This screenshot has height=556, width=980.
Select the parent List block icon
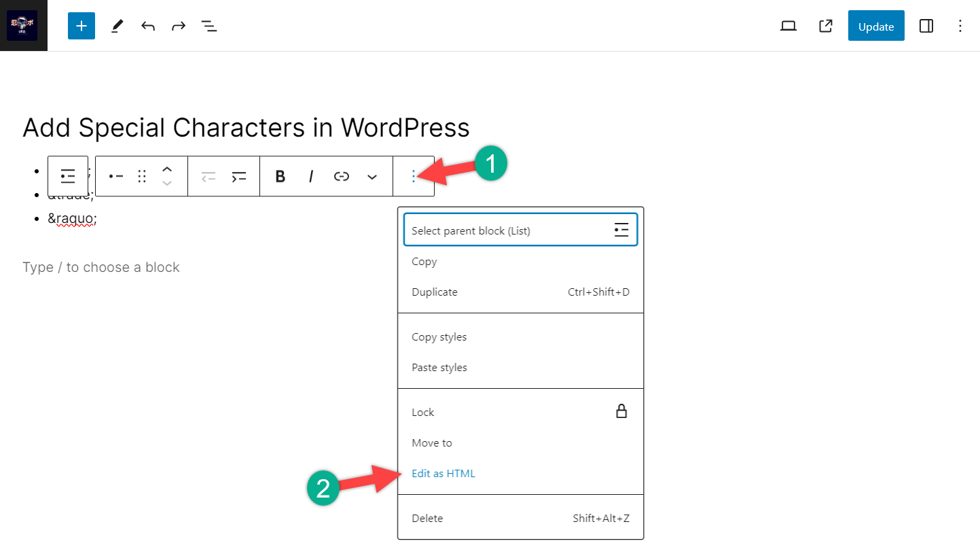click(67, 176)
